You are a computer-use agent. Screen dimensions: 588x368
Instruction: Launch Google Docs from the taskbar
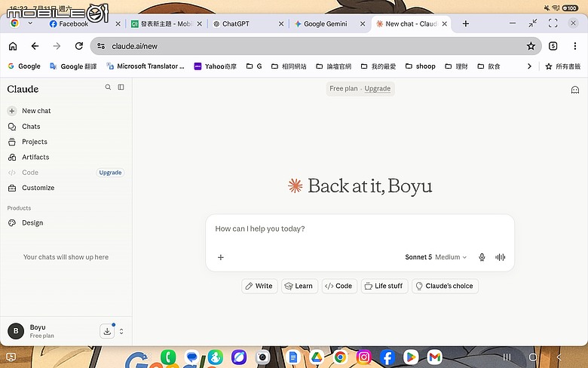coord(293,357)
